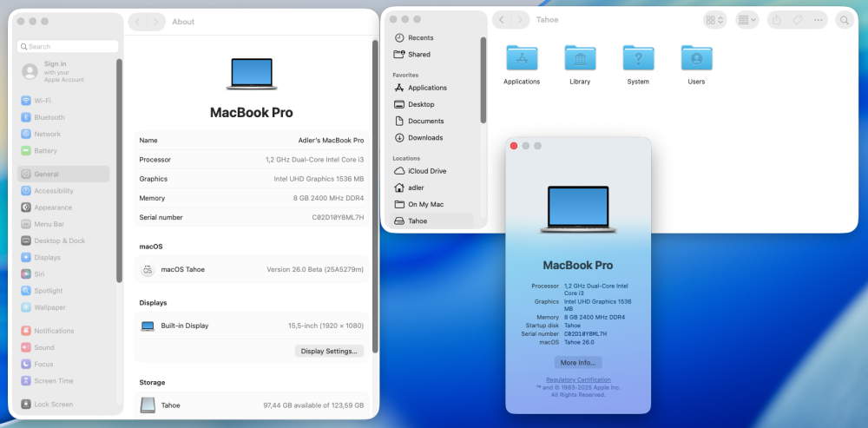Select Network in the settings sidebar
The image size is (868, 428).
(63, 134)
